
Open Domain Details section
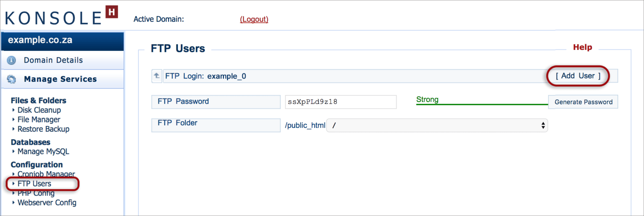pos(53,60)
